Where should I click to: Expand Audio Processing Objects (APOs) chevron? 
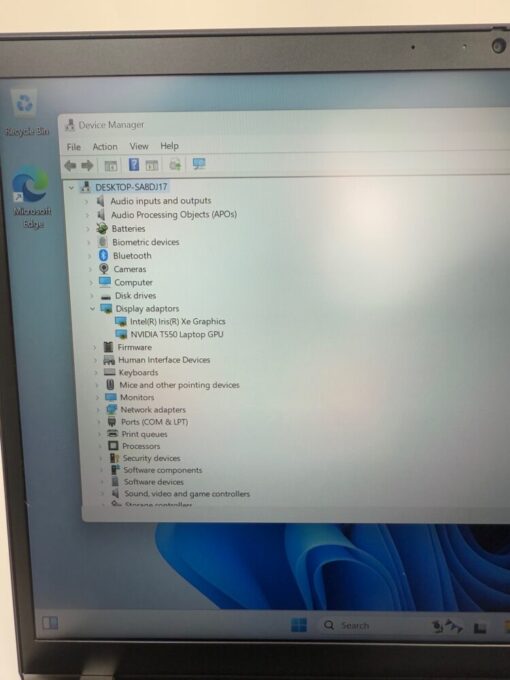tap(87, 215)
